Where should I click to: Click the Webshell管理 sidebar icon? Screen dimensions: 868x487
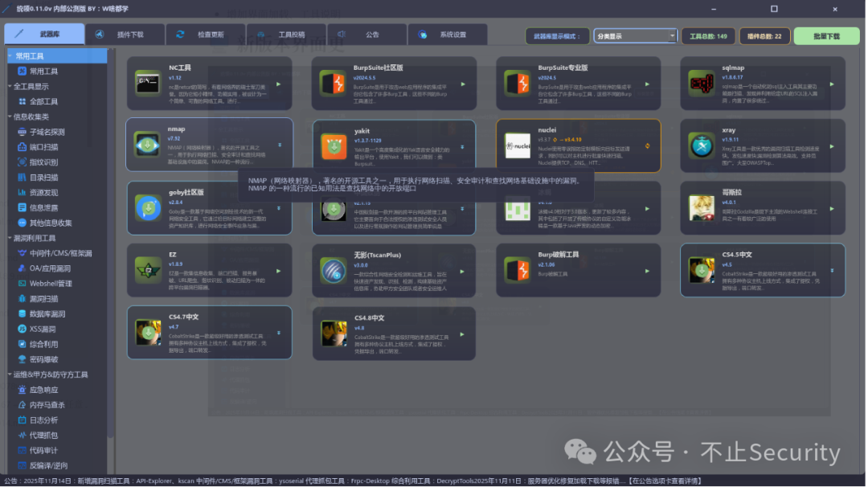[x=23, y=284]
